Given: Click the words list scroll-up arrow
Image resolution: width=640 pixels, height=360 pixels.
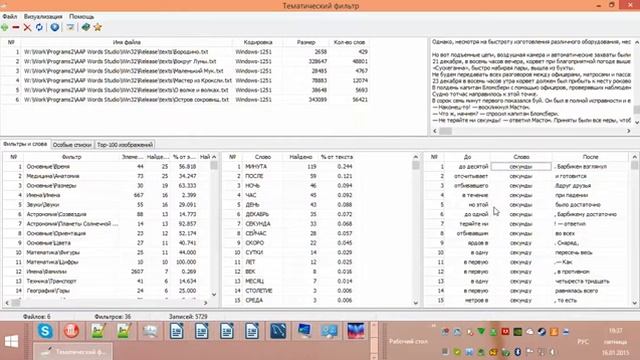Looking at the screenshot, I should pyautogui.click(x=416, y=157).
